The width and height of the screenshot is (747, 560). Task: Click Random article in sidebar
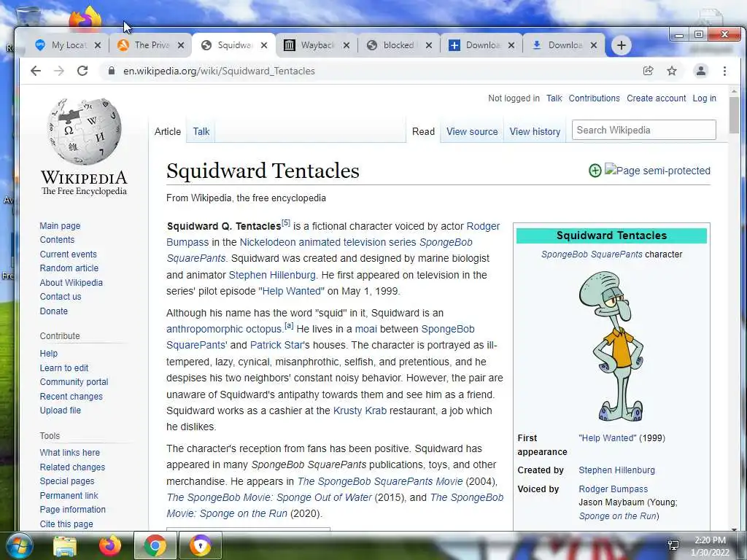(x=69, y=268)
